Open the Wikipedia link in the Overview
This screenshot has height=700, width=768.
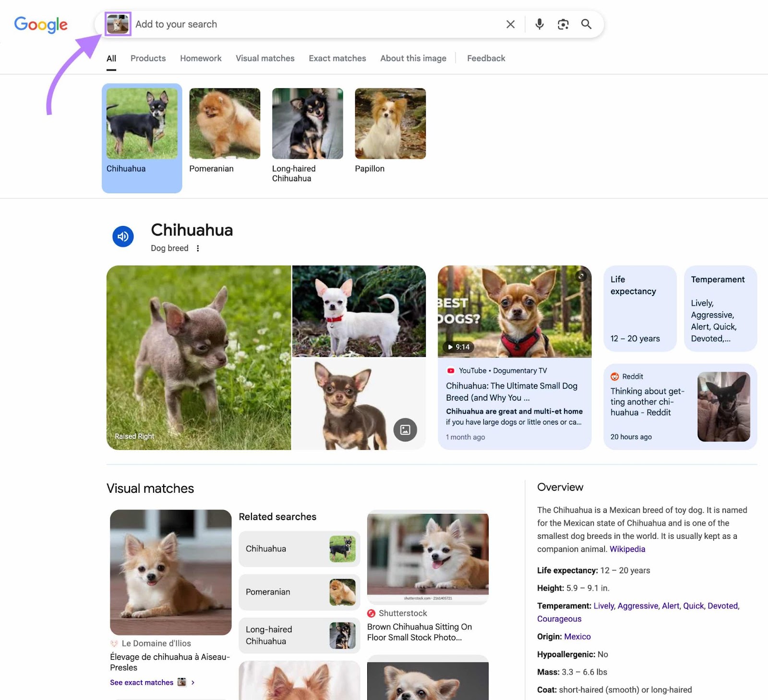627,549
